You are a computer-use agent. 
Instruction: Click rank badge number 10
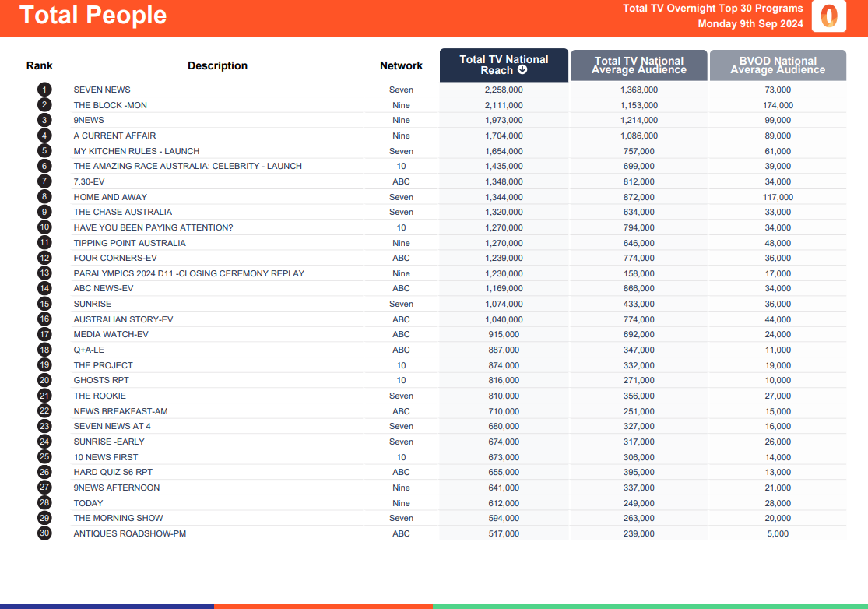coord(44,227)
